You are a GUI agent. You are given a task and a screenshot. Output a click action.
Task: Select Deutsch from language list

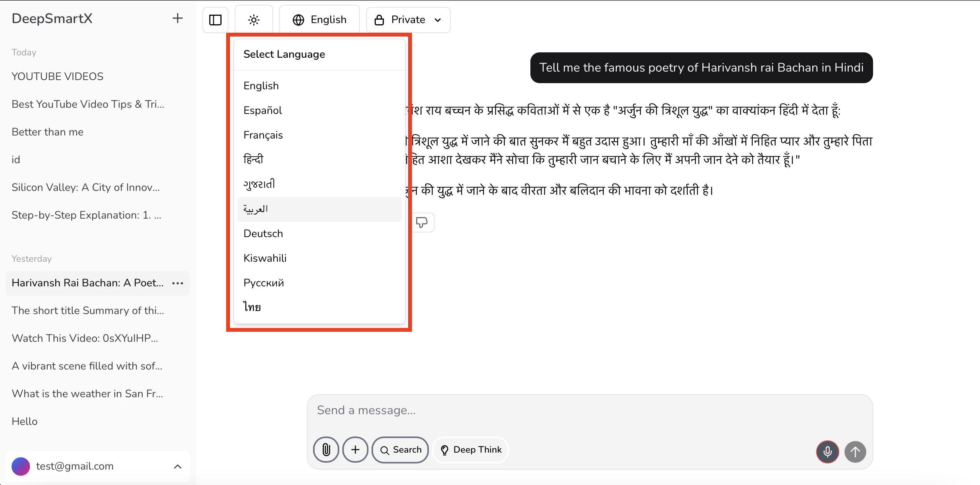263,234
